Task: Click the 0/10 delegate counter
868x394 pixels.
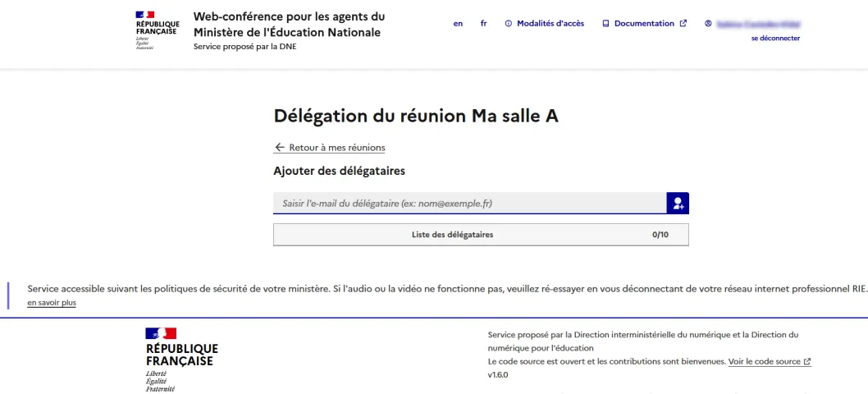Action: (660, 235)
